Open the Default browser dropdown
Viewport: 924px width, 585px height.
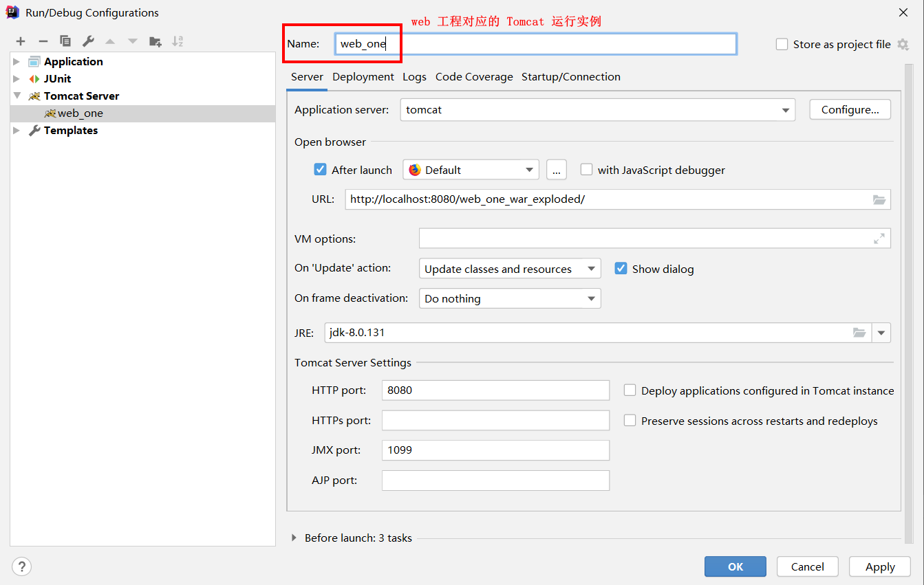(x=471, y=170)
